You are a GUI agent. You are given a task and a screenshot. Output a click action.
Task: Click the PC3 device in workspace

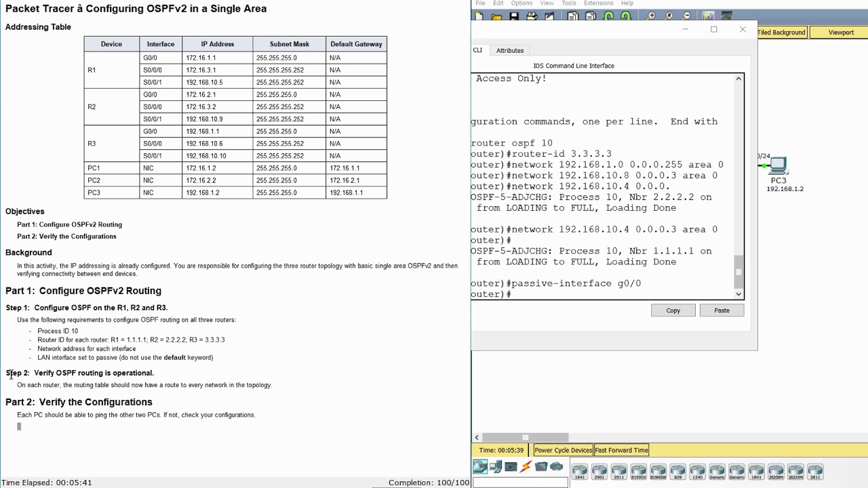coord(778,165)
